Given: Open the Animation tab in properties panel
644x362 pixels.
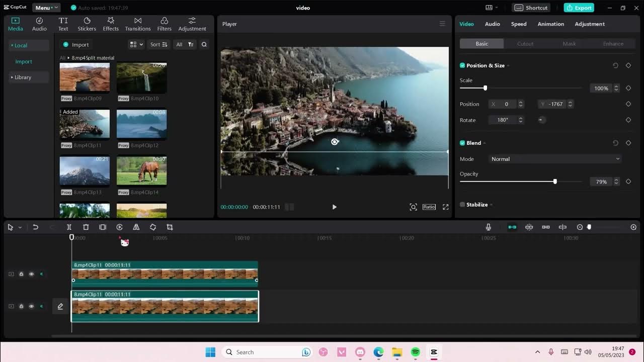Looking at the screenshot, I should (550, 24).
